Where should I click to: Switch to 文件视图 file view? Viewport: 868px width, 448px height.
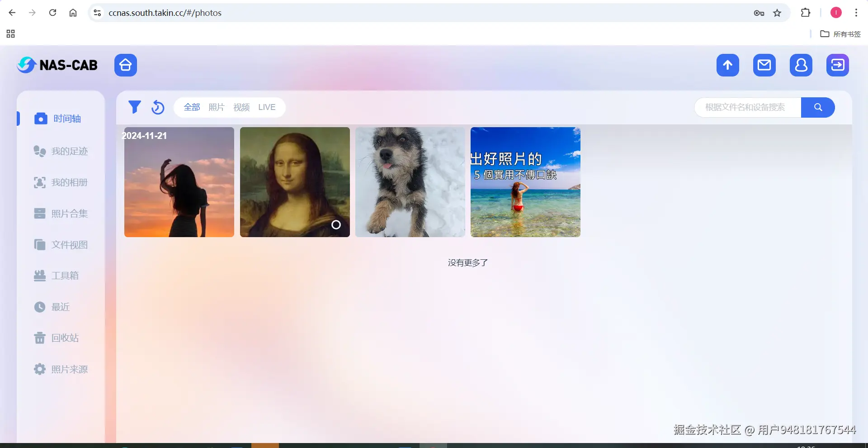(x=61, y=245)
